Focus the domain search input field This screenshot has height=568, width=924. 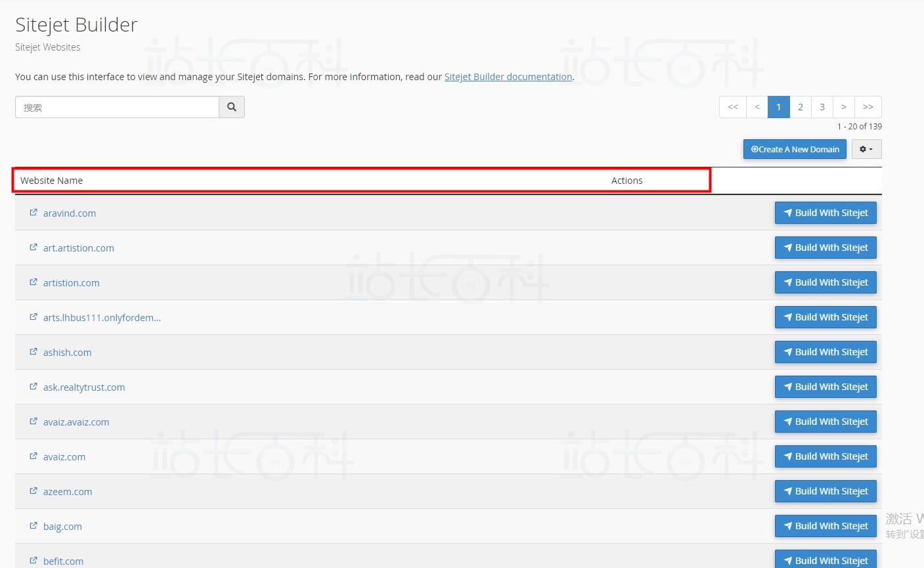tap(117, 107)
